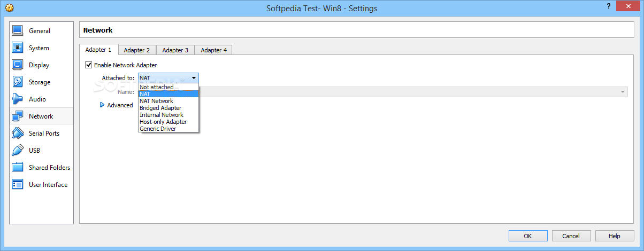
Task: Expand the Advanced disclosure triangle
Action: point(102,105)
